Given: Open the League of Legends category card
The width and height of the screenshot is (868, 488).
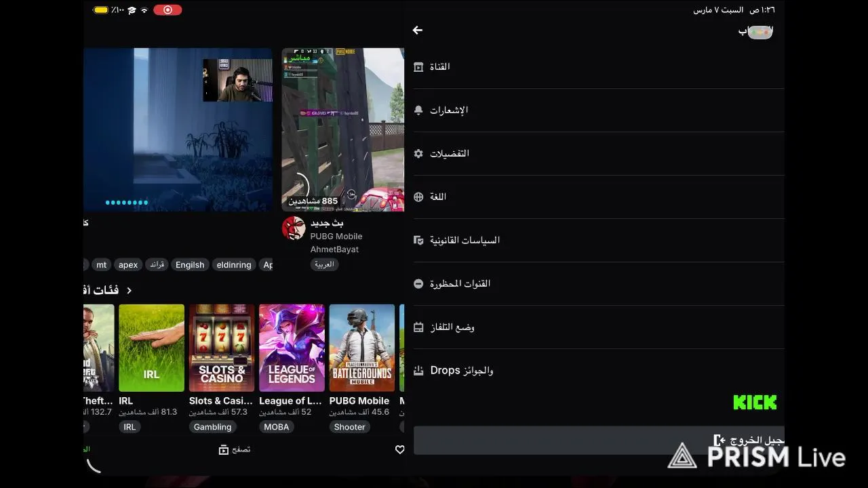Looking at the screenshot, I should [292, 348].
